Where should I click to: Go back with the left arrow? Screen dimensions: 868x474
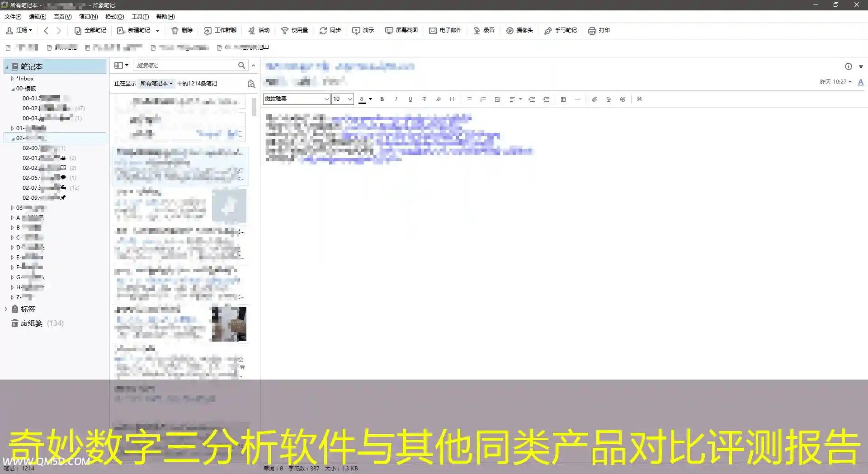pyautogui.click(x=46, y=30)
